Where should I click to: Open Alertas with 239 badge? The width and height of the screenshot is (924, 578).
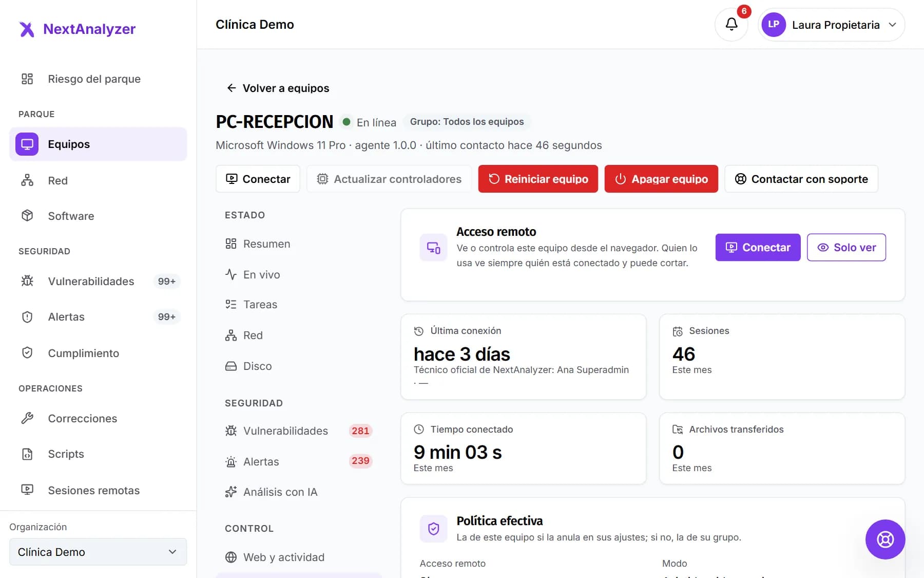pos(299,461)
